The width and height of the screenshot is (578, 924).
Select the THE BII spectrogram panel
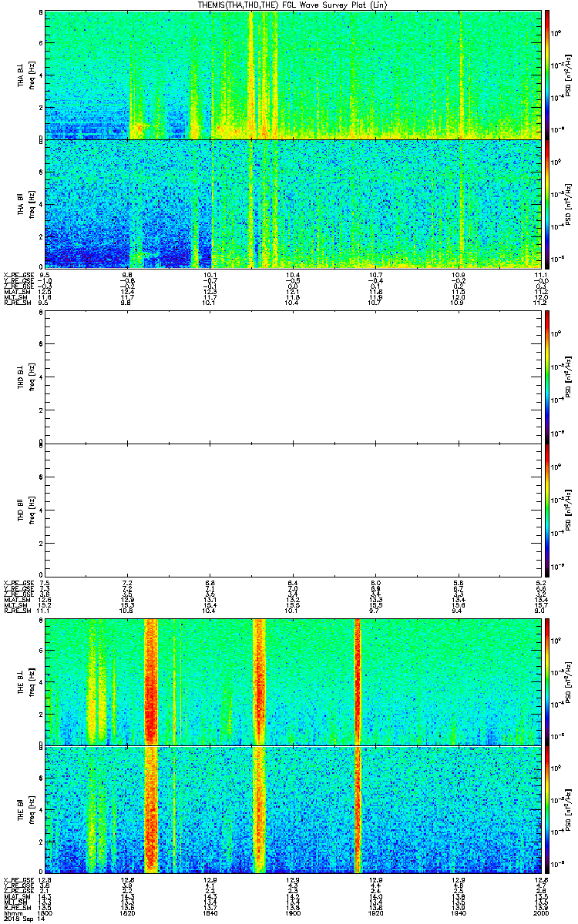pyautogui.click(x=294, y=809)
